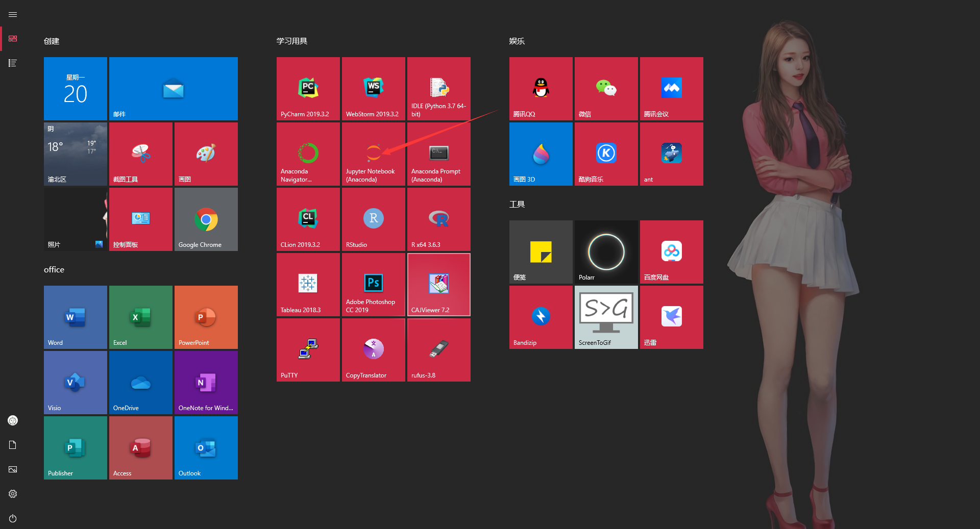Launch PuTTY
Image resolution: width=980 pixels, height=529 pixels.
(x=308, y=350)
